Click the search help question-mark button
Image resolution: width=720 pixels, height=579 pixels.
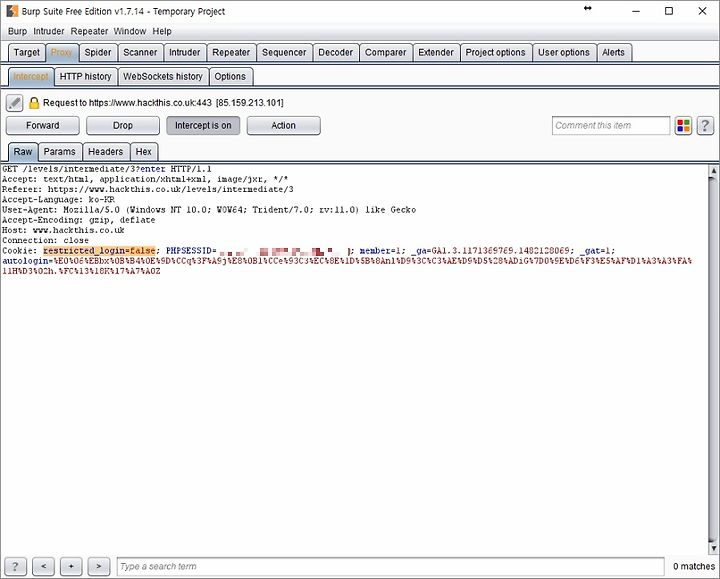(15, 566)
